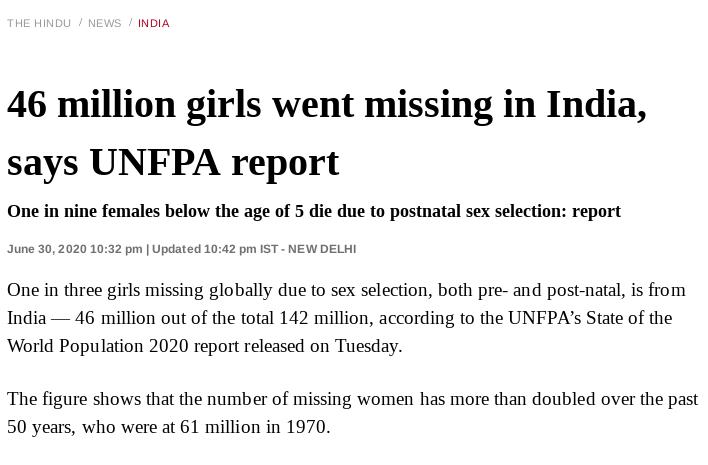
Task: Click the word 'Tuesday' in the article
Action: point(368,346)
